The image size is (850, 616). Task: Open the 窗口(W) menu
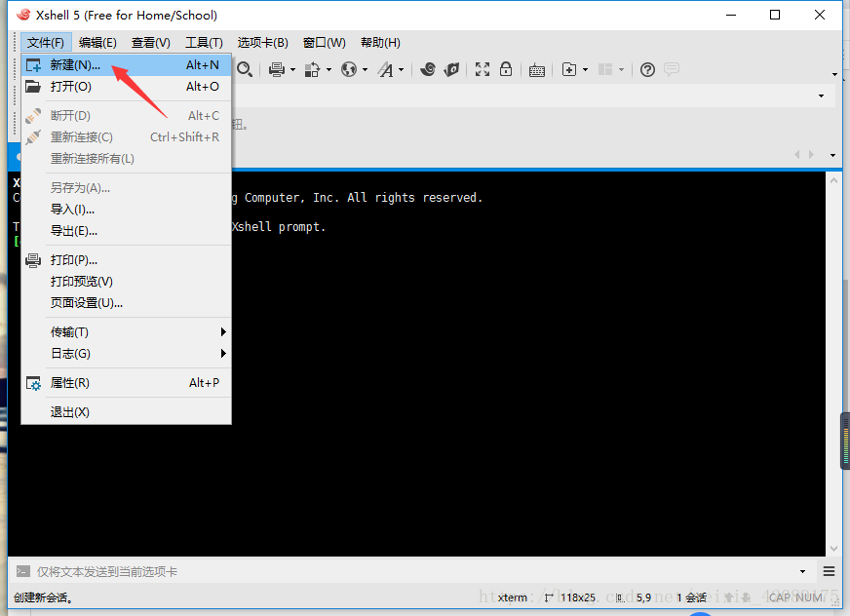click(x=325, y=42)
